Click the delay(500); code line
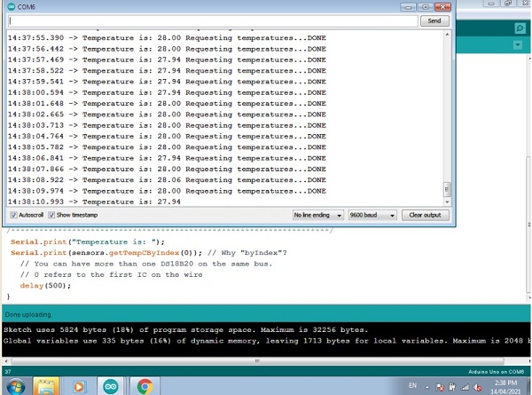The height and width of the screenshot is (395, 532). coord(45,285)
